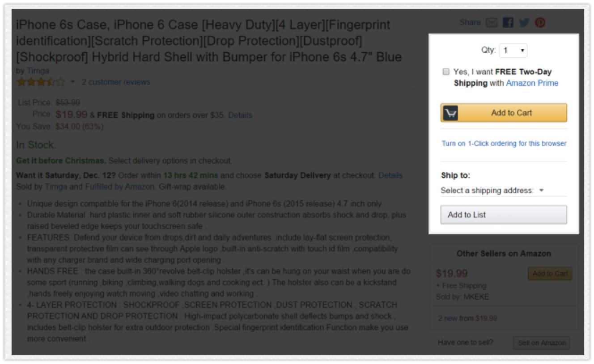Add MKEKE seller's offer to cart

[x=550, y=274]
